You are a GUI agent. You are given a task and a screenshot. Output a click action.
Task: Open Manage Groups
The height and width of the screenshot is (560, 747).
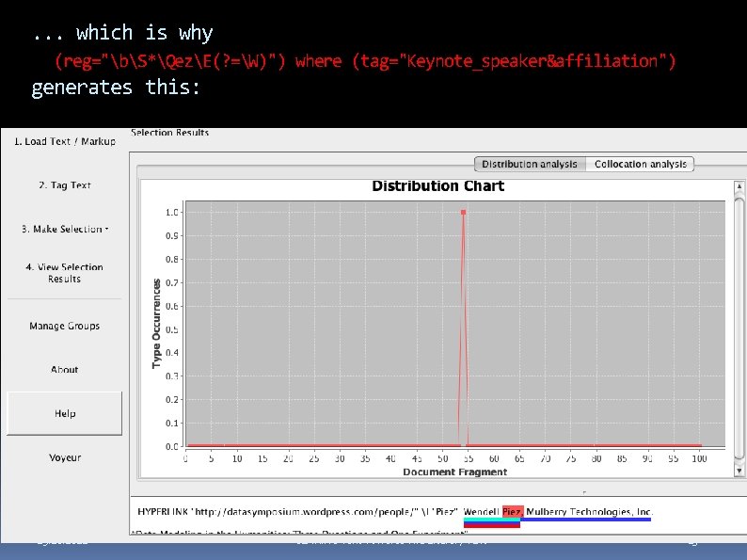[65, 326]
